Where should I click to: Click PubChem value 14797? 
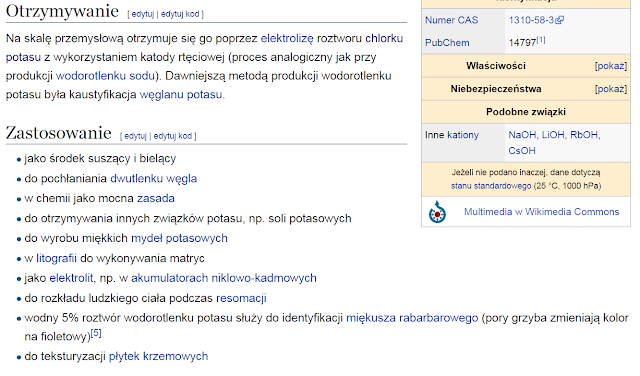[522, 43]
